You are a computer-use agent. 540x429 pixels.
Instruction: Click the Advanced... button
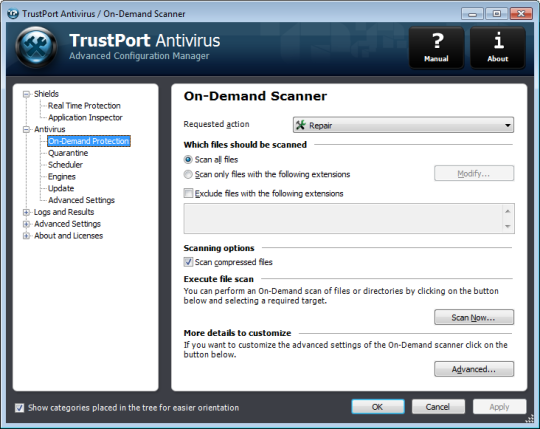coord(474,369)
